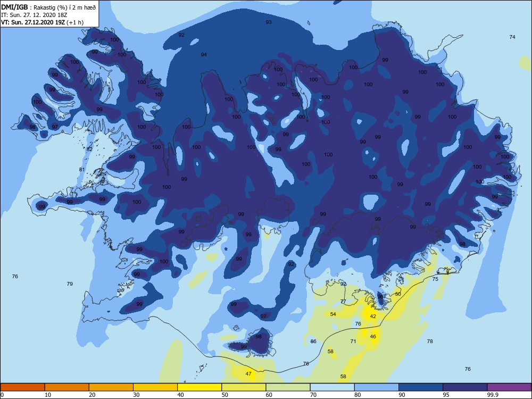Click the '82' value on the map
This screenshot has width=532, height=399.
(89, 149)
